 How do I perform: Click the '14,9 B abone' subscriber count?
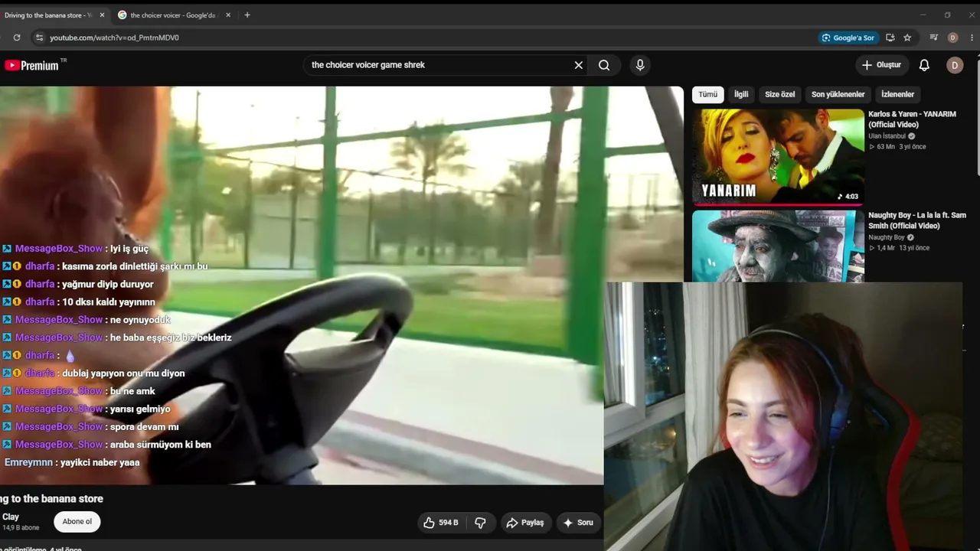(x=21, y=528)
